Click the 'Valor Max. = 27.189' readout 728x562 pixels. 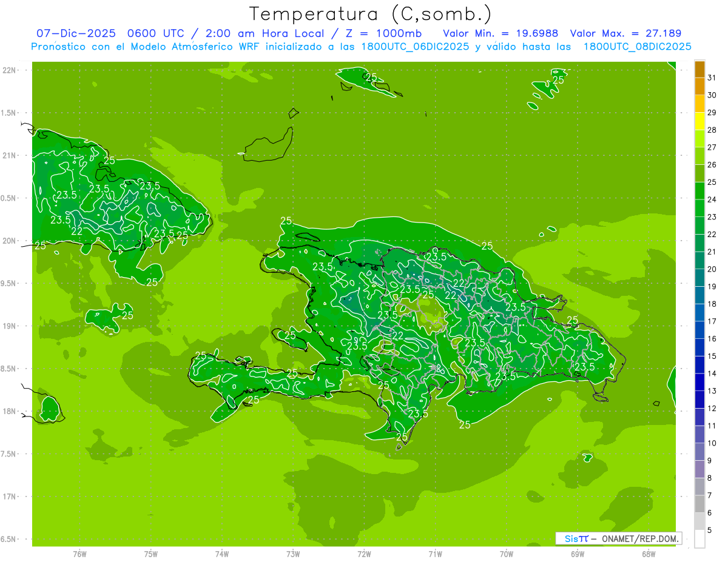[x=626, y=33]
